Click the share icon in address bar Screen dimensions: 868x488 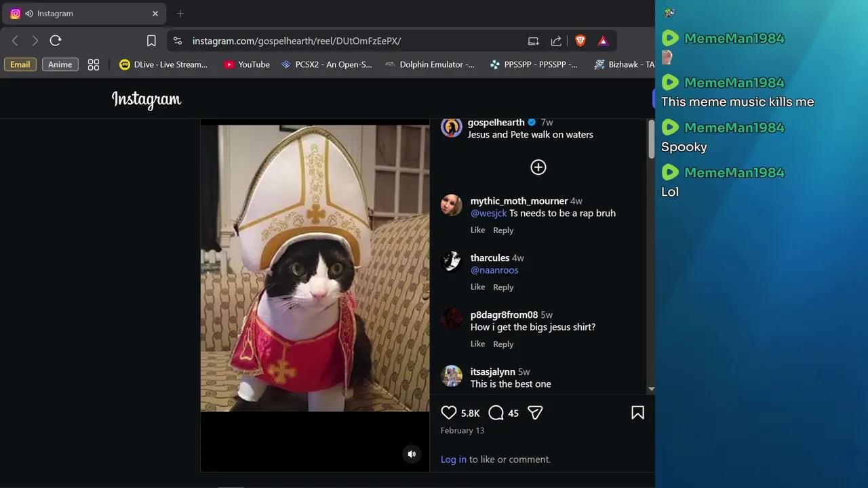[x=556, y=41]
